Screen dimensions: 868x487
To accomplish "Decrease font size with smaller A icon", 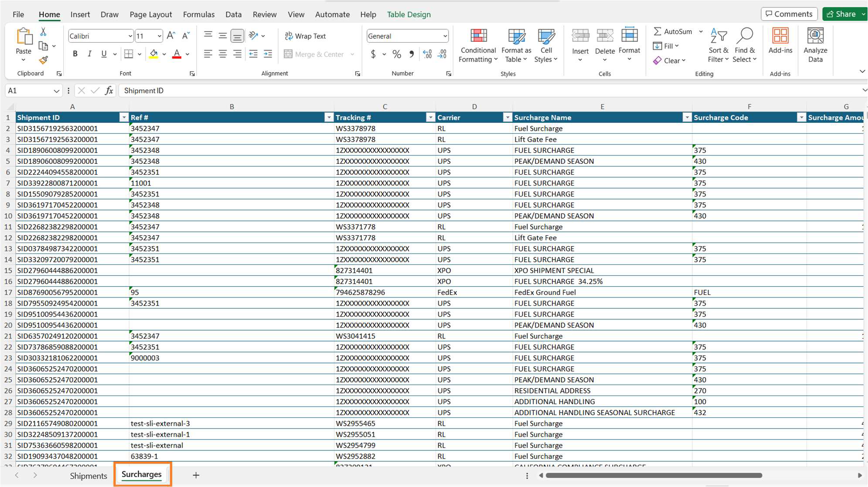I will click(x=186, y=36).
